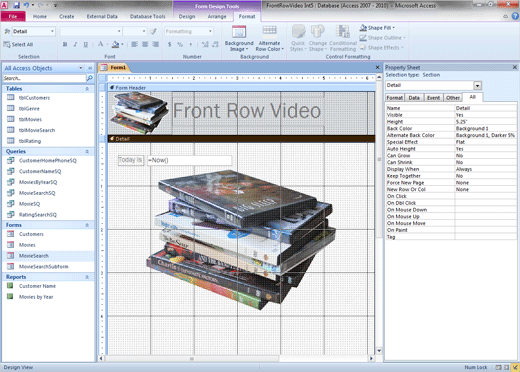
Task: Open the Data tab in Property Sheet
Action: click(x=414, y=98)
